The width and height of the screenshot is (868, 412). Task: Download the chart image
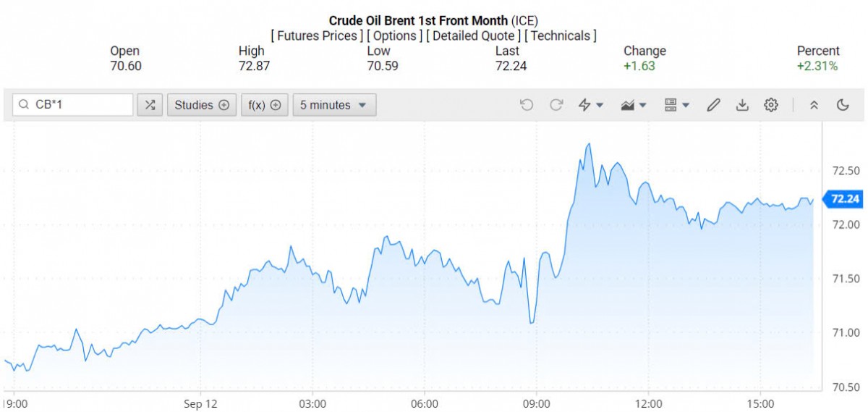click(742, 105)
